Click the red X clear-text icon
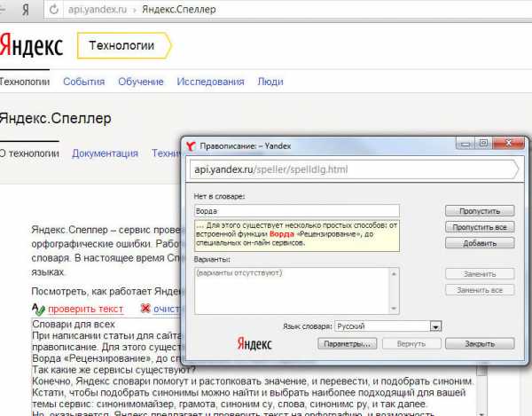 tap(145, 309)
